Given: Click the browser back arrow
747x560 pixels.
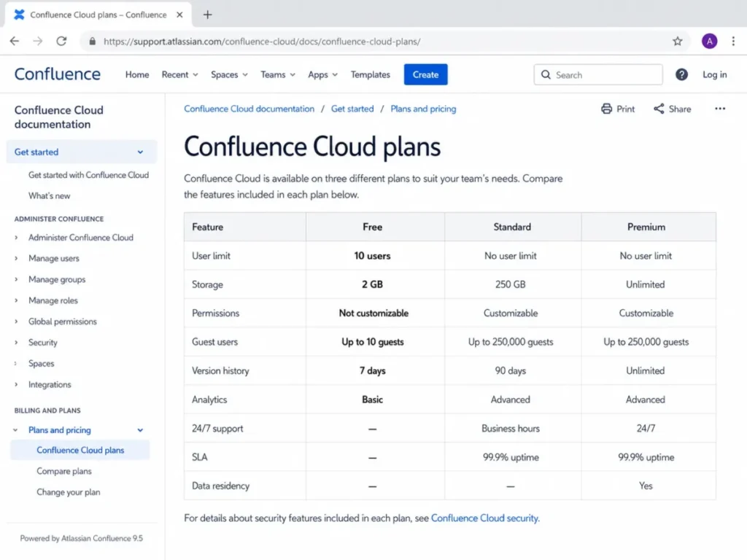Looking at the screenshot, I should 15,41.
